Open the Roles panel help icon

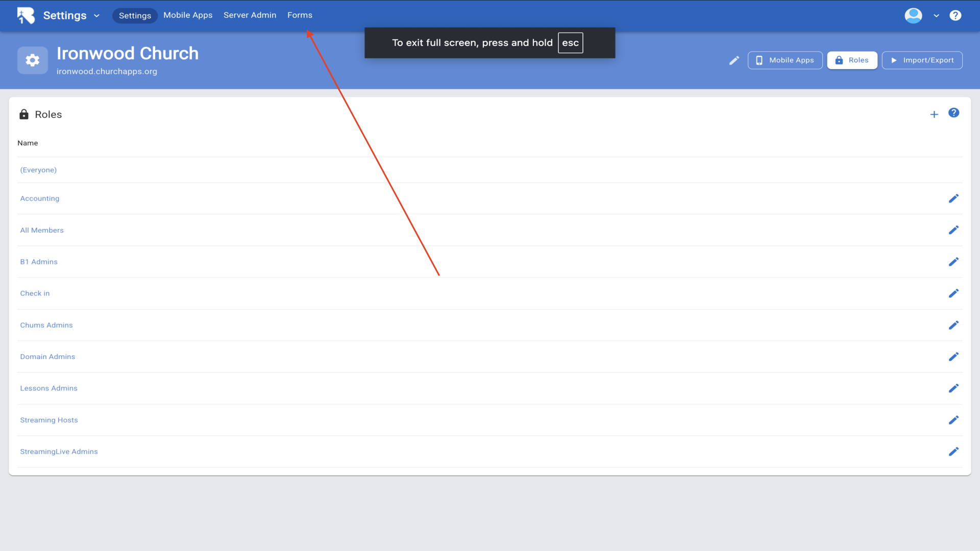pos(953,113)
